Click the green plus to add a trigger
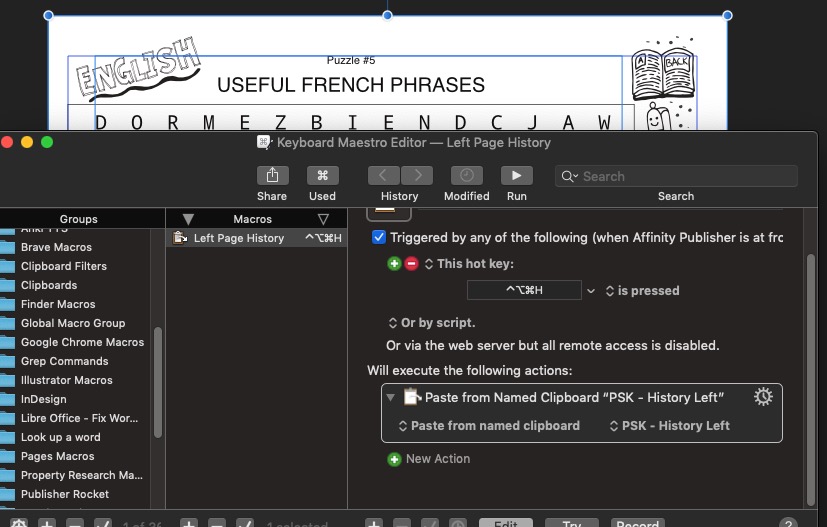This screenshot has width=827, height=527. (394, 263)
